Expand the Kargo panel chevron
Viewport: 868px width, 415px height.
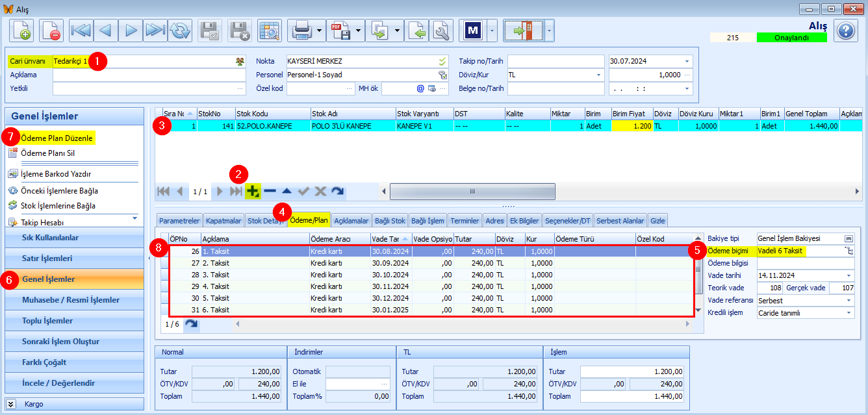click(x=11, y=404)
